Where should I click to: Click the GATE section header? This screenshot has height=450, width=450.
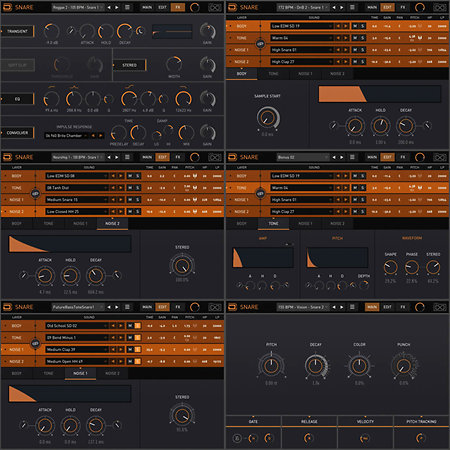[253, 421]
